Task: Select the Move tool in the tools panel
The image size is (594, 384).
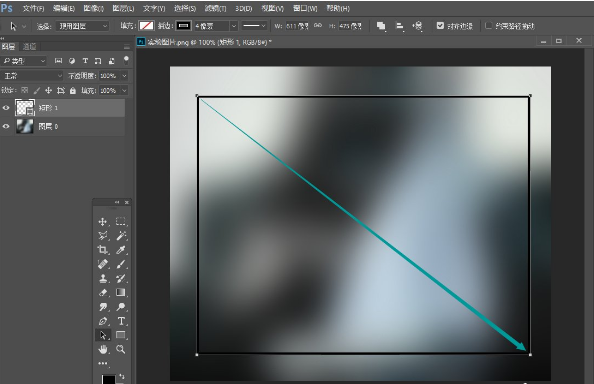Action: point(103,222)
